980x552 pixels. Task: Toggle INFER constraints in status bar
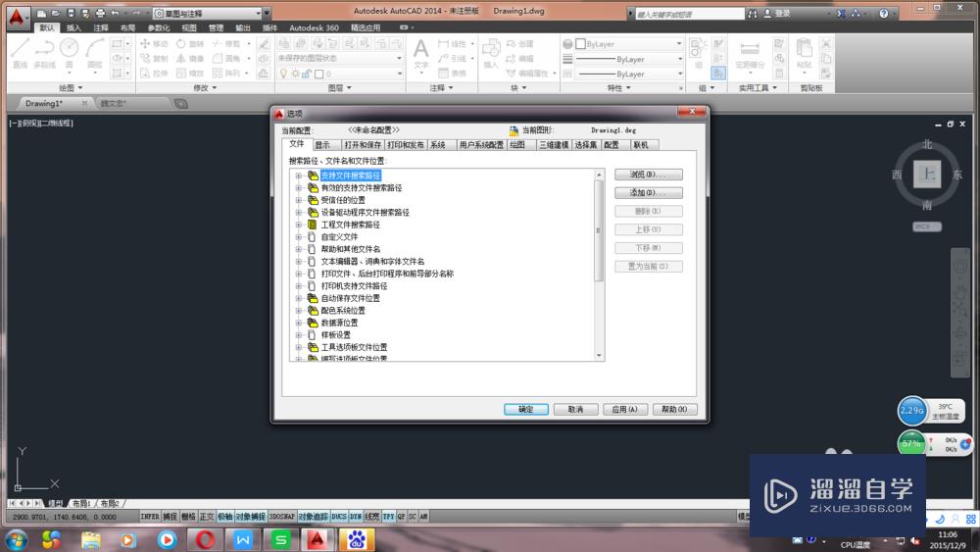point(149,517)
